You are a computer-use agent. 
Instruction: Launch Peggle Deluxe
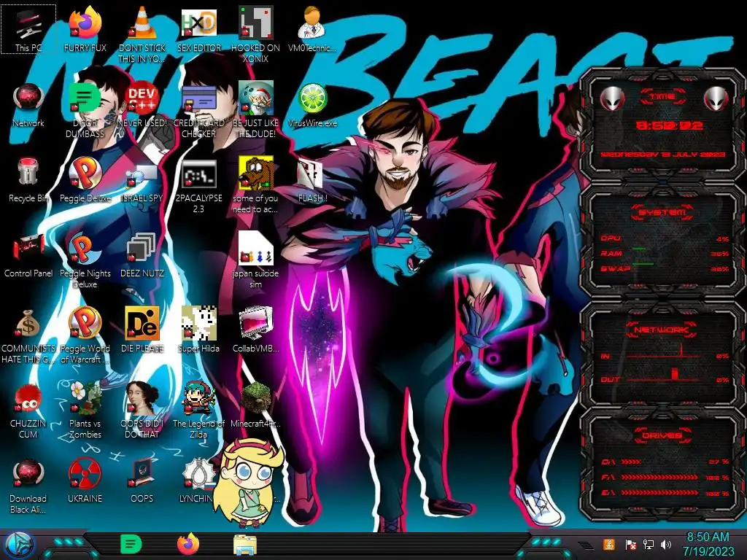point(85,180)
